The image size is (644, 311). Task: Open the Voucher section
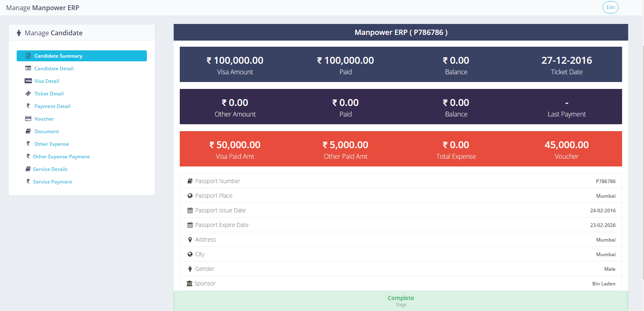(44, 119)
